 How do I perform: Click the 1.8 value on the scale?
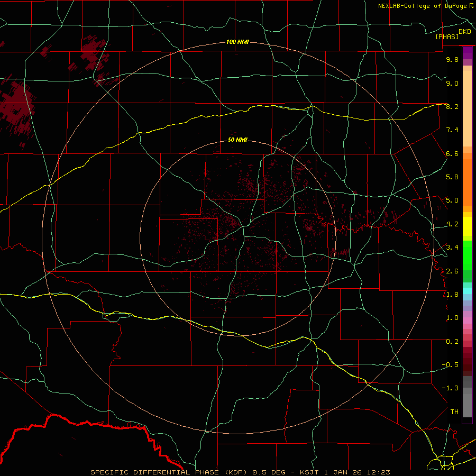pyautogui.click(x=452, y=295)
